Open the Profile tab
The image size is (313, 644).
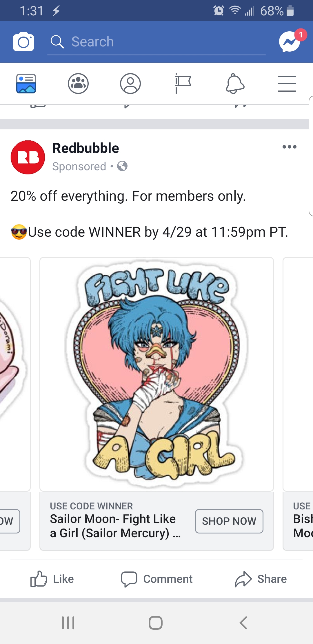(x=130, y=84)
